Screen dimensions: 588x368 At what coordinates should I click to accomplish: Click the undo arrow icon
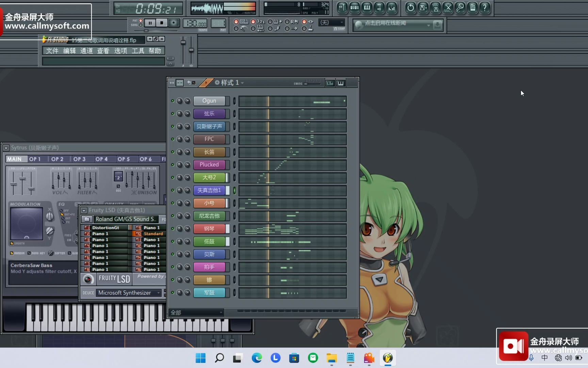pyautogui.click(x=410, y=8)
